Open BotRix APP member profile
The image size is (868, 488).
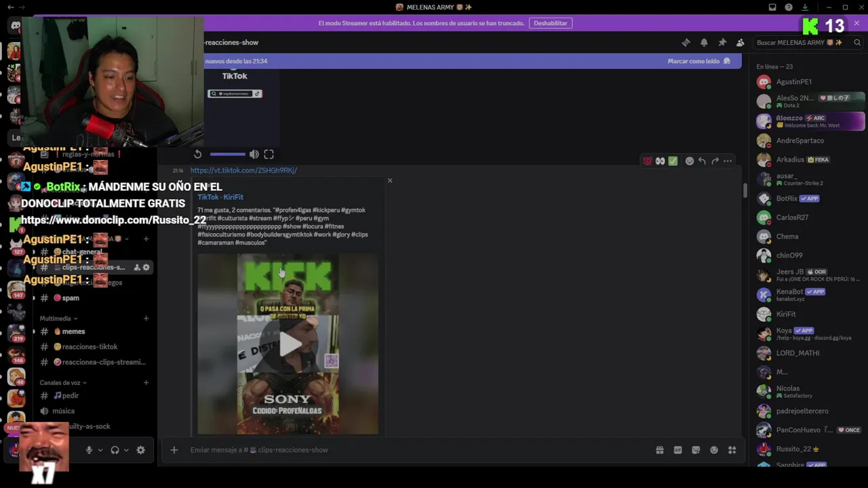point(810,199)
